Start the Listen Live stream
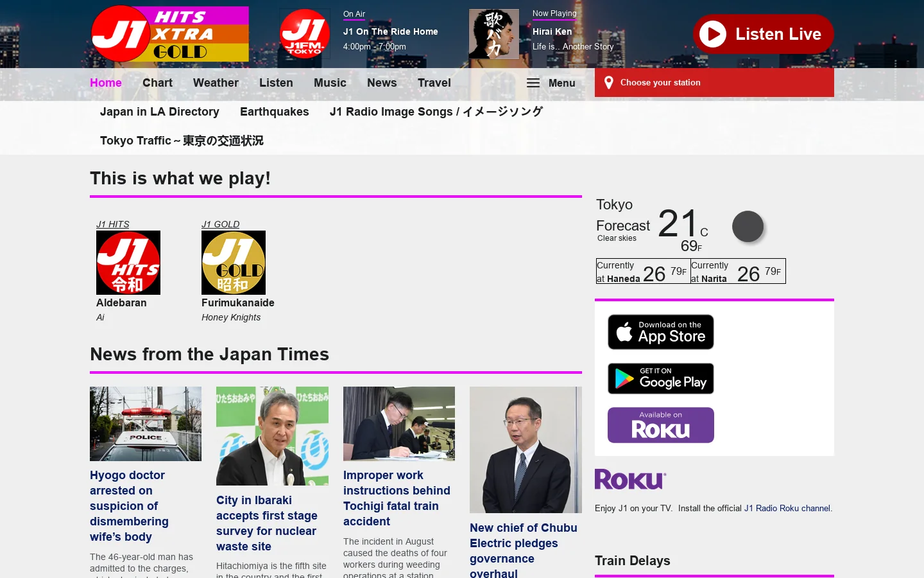 (763, 34)
